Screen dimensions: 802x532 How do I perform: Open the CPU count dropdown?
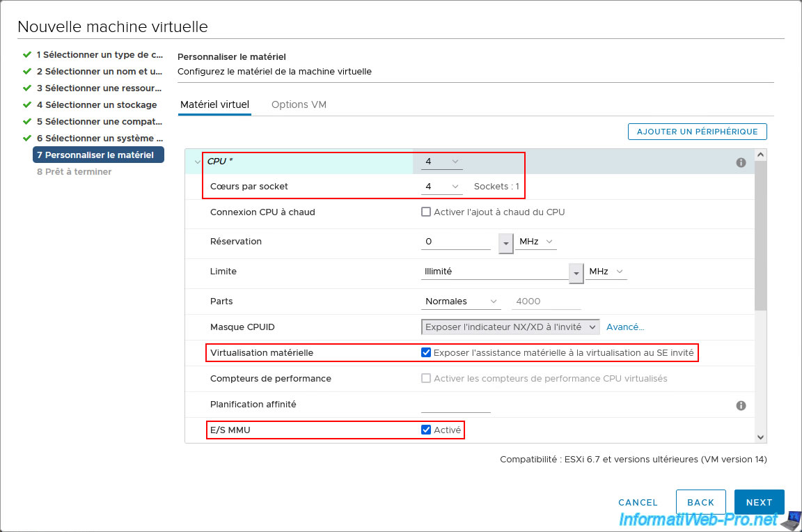pyautogui.click(x=442, y=162)
